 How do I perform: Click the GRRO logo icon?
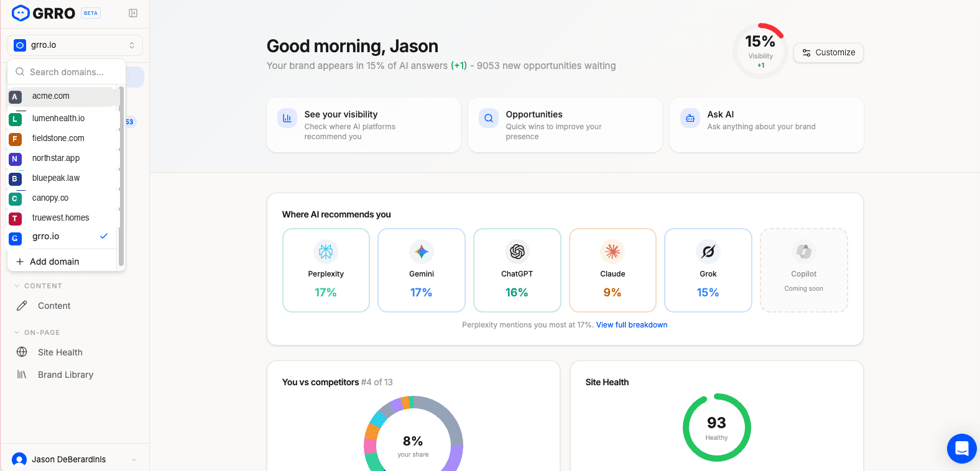click(21, 13)
